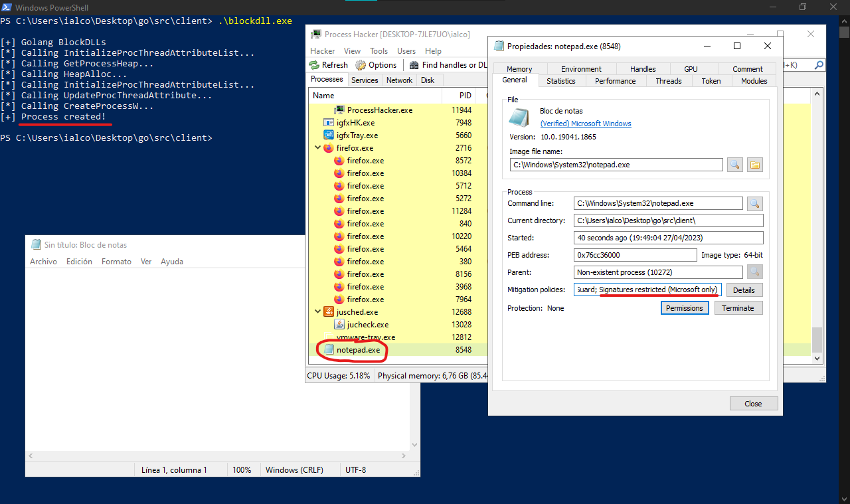The height and width of the screenshot is (504, 850).
Task: Click magnifier icon beside Parent field
Action: click(x=755, y=272)
